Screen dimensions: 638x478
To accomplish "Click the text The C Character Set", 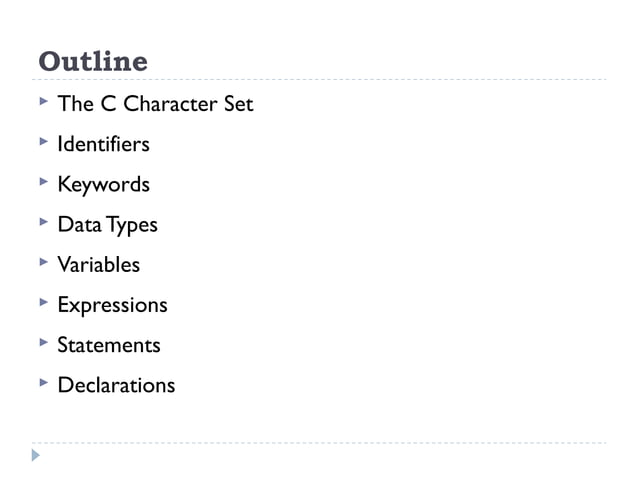I will [155, 103].
